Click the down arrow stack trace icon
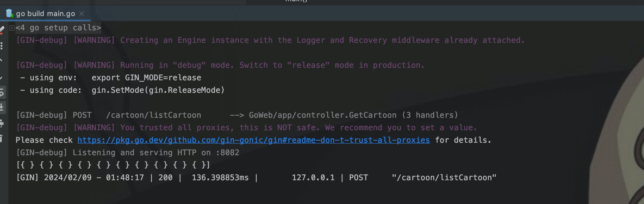This screenshot has height=204, width=644. 1,78
